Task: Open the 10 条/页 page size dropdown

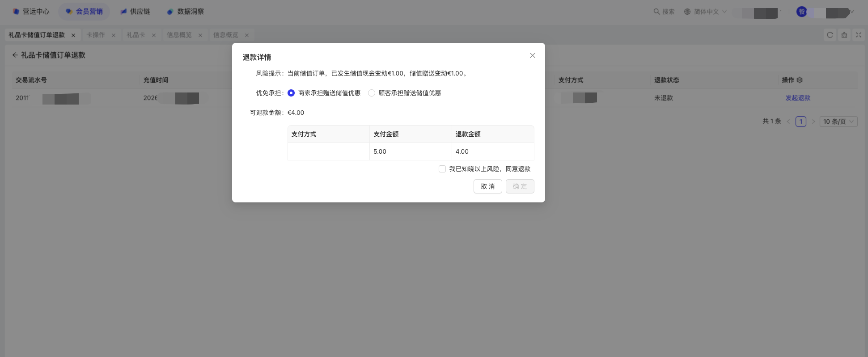Action: 838,122
